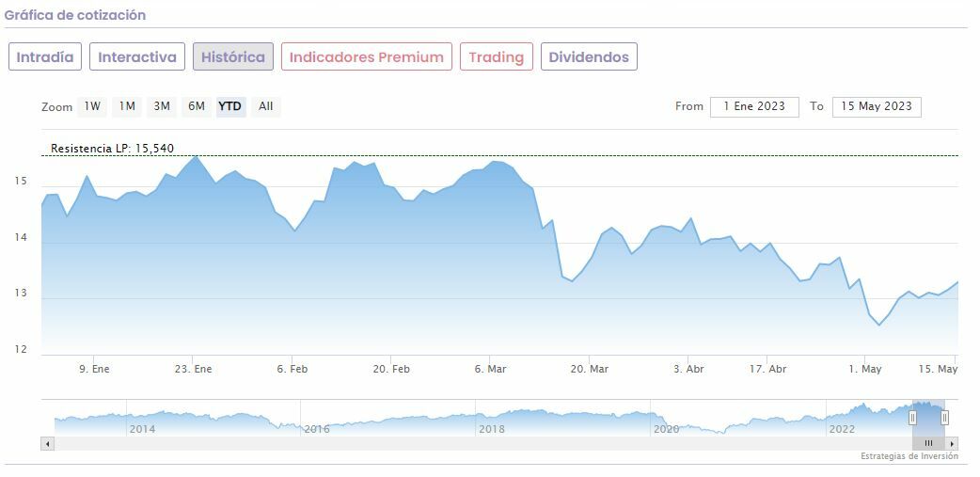
Task: Click the scrollbar right arrow
Action: click(952, 443)
